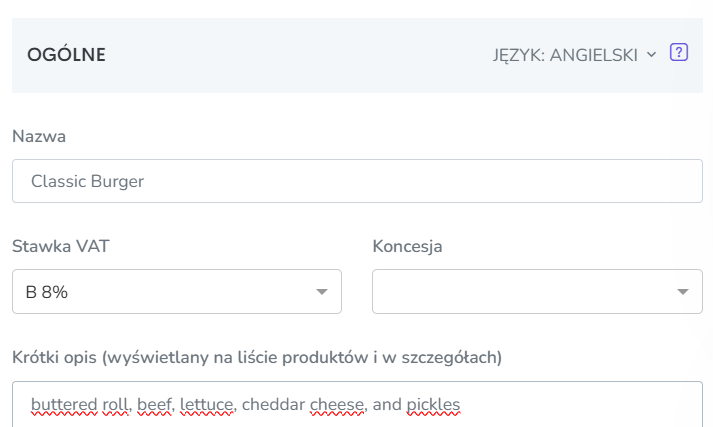Select the B 8% VAT value
The height and width of the screenshot is (427, 713).
pos(47,292)
